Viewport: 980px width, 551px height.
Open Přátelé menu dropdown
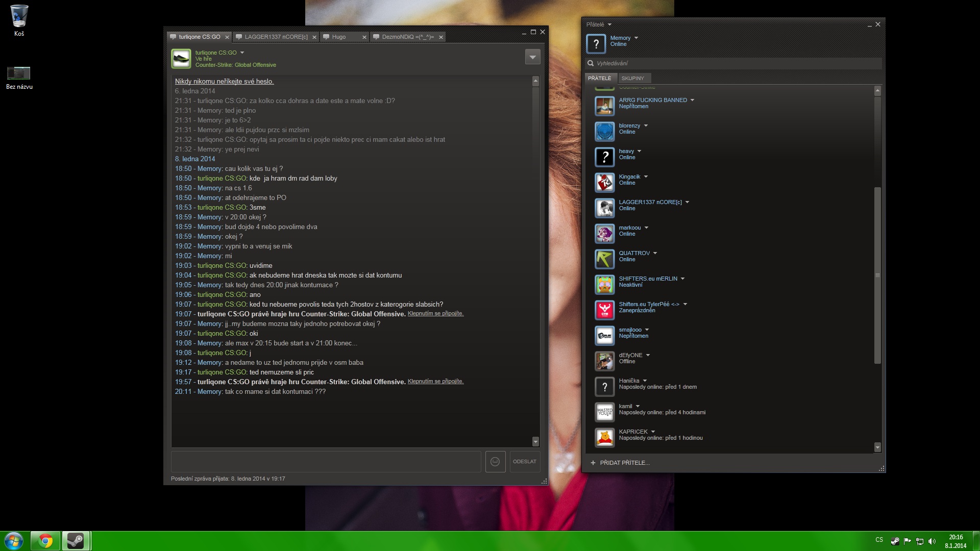(609, 24)
